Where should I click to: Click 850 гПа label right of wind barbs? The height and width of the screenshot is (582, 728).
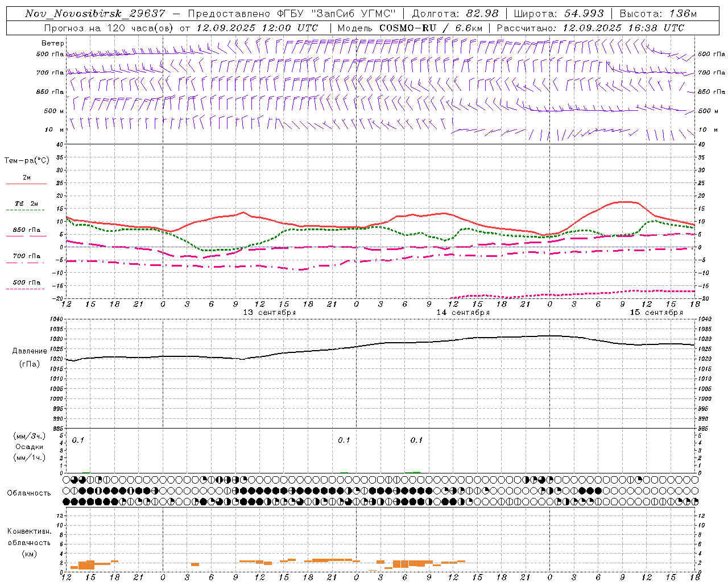pos(712,92)
